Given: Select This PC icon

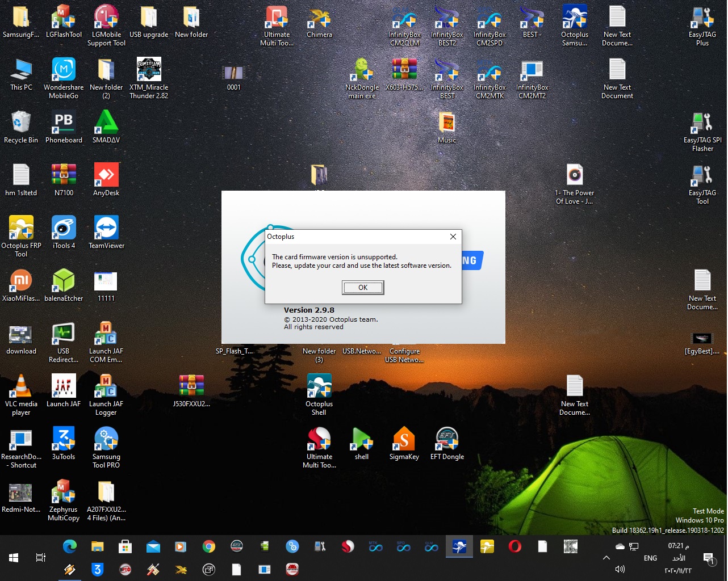Looking at the screenshot, I should [21, 75].
